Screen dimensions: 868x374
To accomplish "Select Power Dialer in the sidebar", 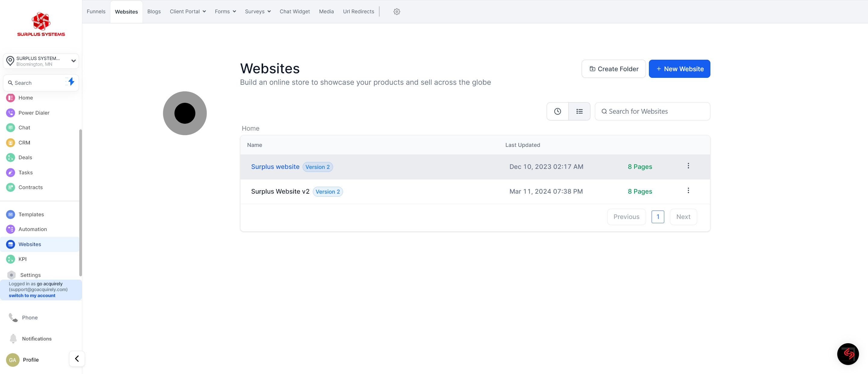I will click(34, 113).
